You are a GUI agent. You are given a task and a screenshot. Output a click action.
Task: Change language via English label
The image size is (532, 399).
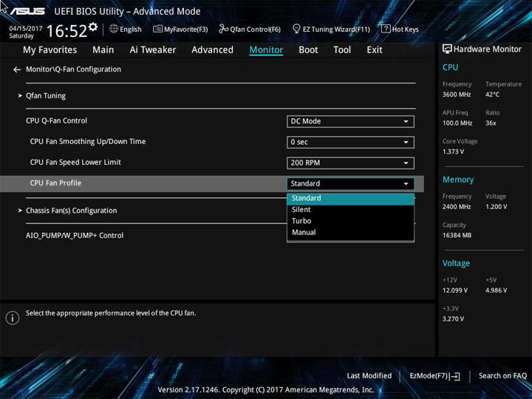(131, 30)
